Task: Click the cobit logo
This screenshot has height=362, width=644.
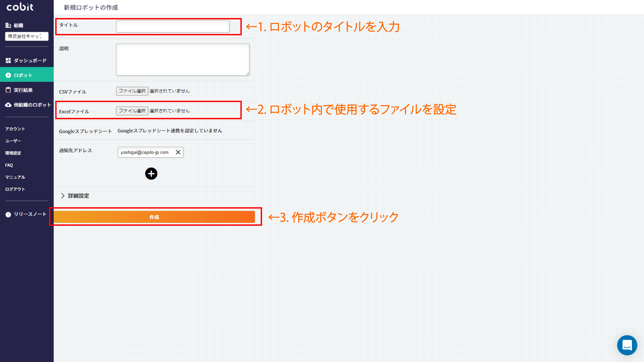Action: coord(20,7)
